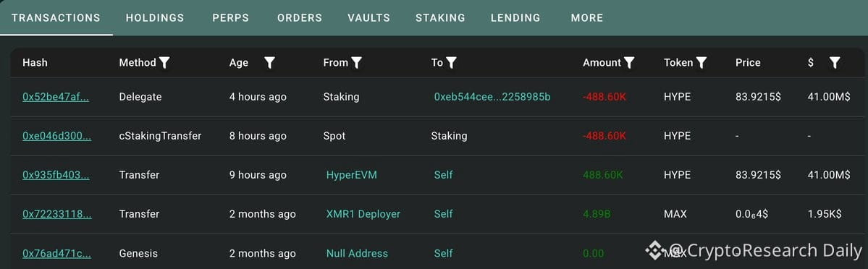Open the Staking tab
This screenshot has width=868, height=269.
click(x=440, y=17)
